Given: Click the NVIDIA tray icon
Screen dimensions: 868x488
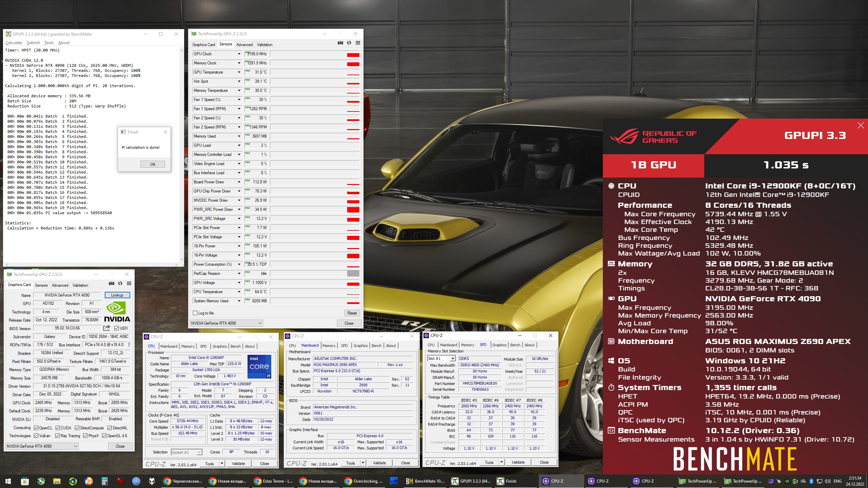Looking at the screenshot, I should [x=787, y=481].
